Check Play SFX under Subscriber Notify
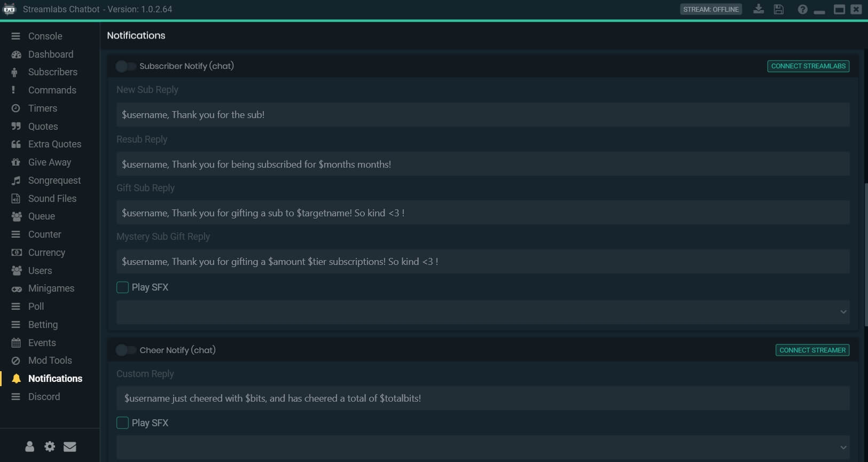 click(123, 287)
